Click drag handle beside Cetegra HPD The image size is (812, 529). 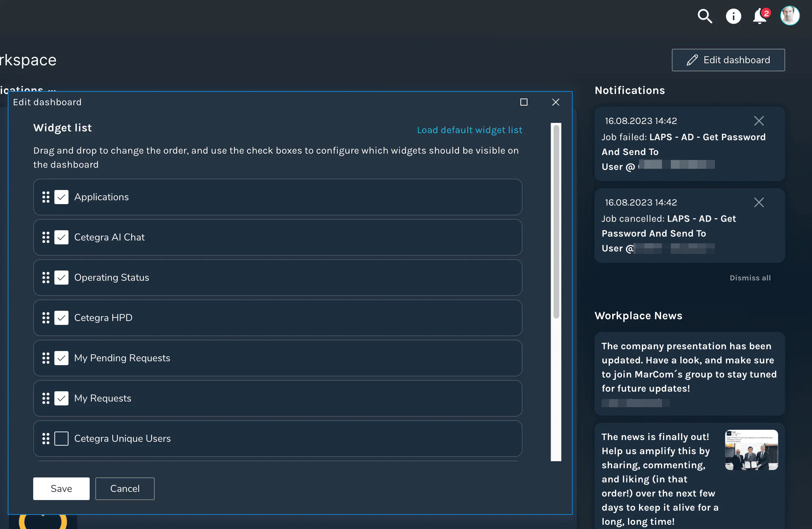46,318
